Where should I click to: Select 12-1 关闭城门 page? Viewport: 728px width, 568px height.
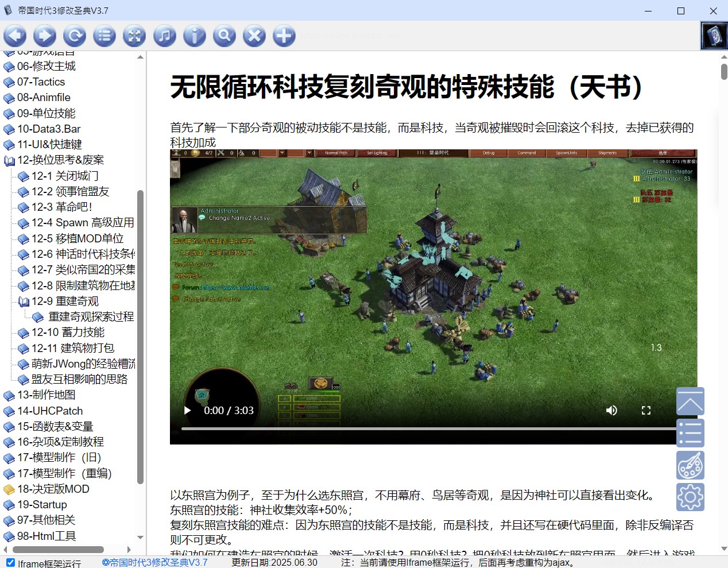click(65, 176)
